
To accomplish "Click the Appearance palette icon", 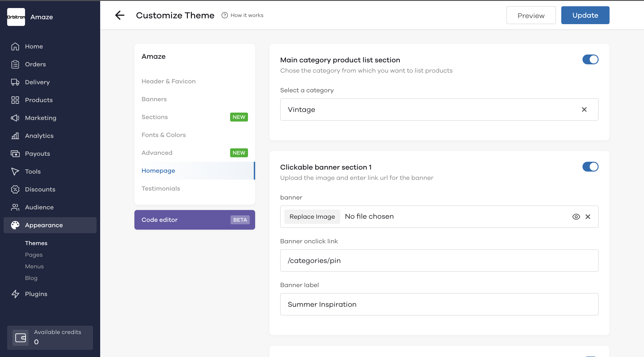I will point(15,225).
